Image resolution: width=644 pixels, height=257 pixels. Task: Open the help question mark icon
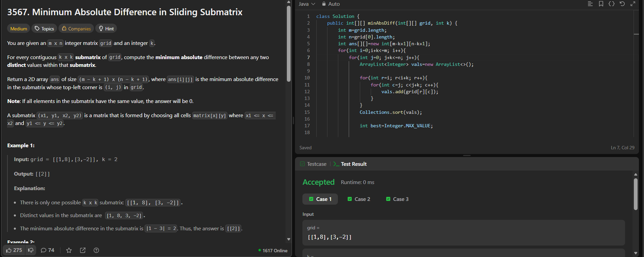96,250
